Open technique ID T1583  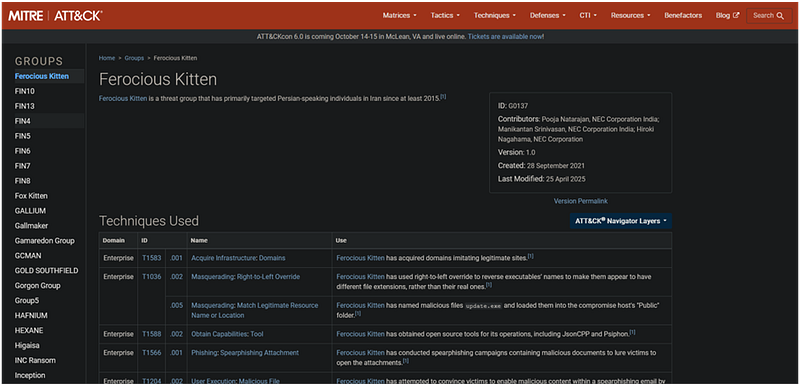152,258
